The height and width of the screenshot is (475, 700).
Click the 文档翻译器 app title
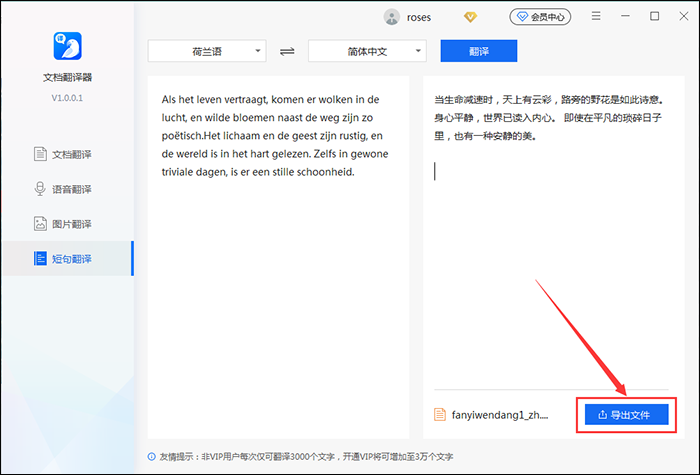(67, 77)
